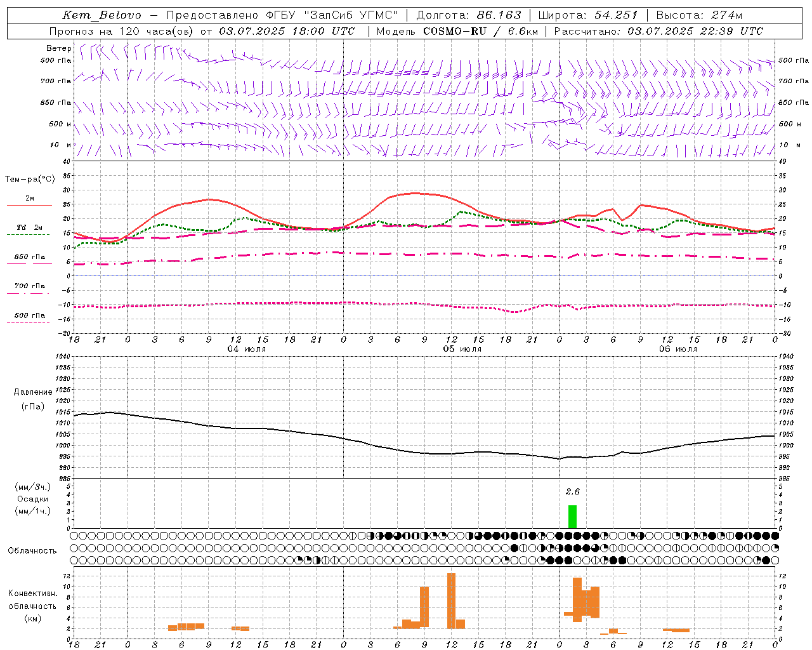Click the green precipitation bar
The image size is (812, 650).
(x=572, y=517)
